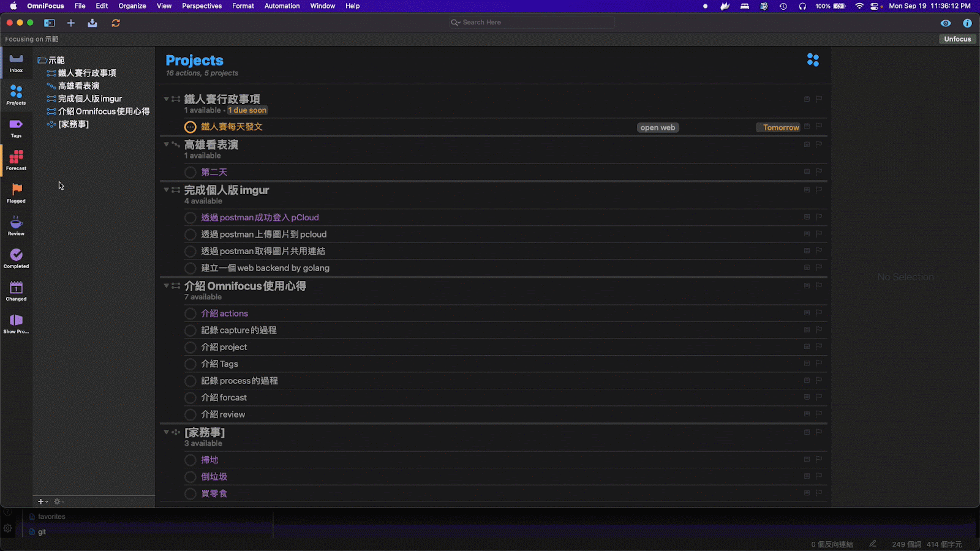Image resolution: width=980 pixels, height=551 pixels.
Task: Click the Unfocus button
Action: click(x=957, y=39)
